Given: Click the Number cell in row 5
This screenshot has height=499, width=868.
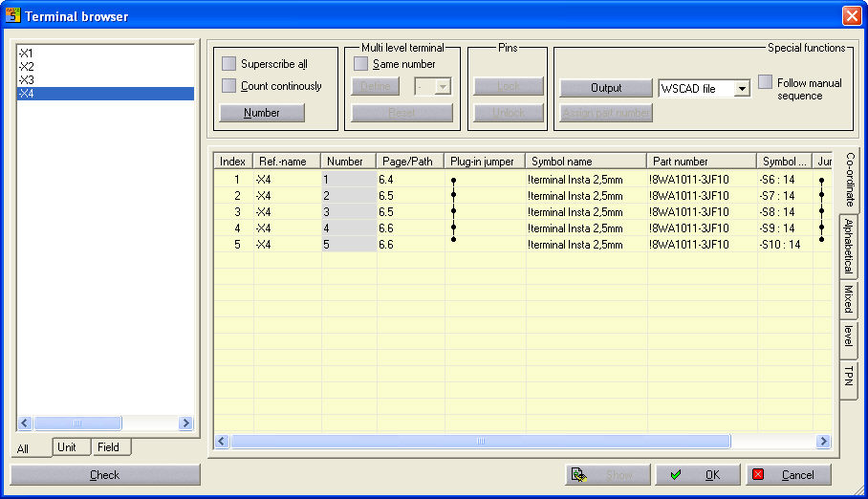Looking at the screenshot, I should pyautogui.click(x=349, y=244).
